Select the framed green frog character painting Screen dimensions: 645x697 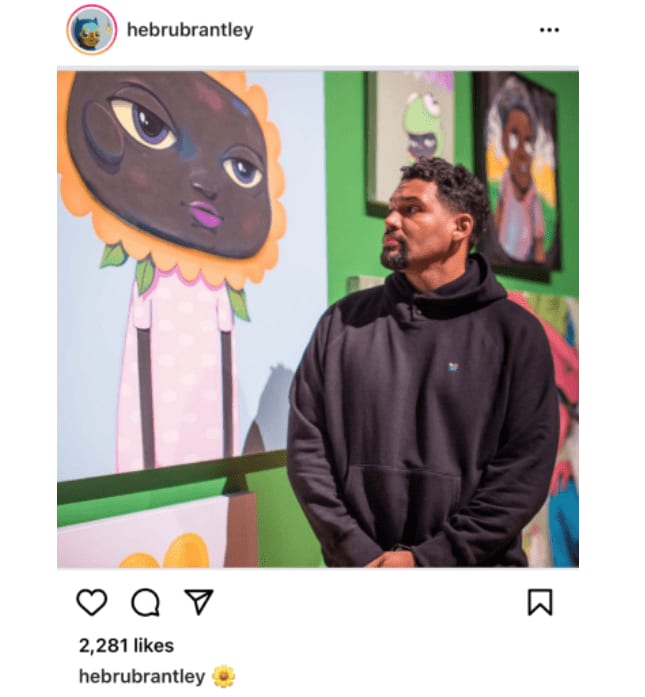tap(410, 142)
